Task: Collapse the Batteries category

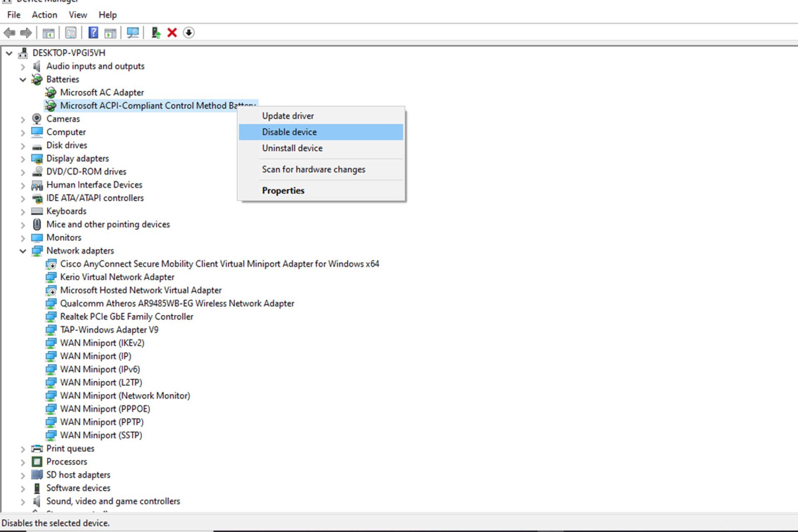Action: (23, 79)
